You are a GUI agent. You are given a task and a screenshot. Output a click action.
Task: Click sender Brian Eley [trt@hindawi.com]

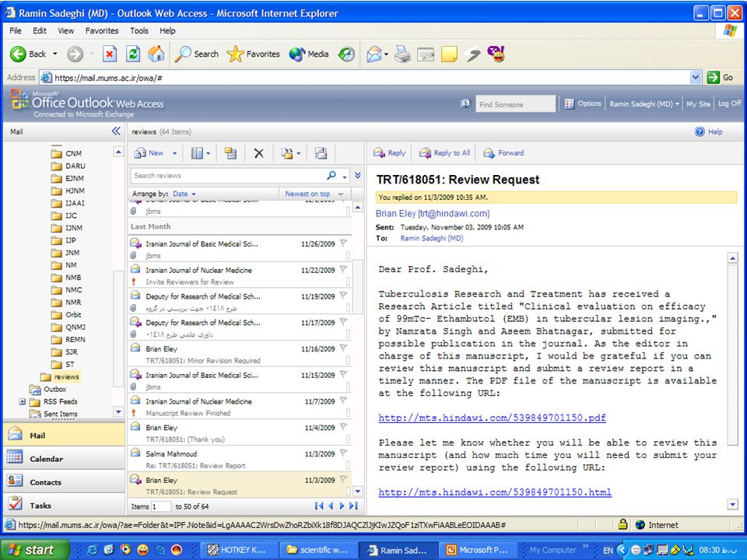pos(433,213)
